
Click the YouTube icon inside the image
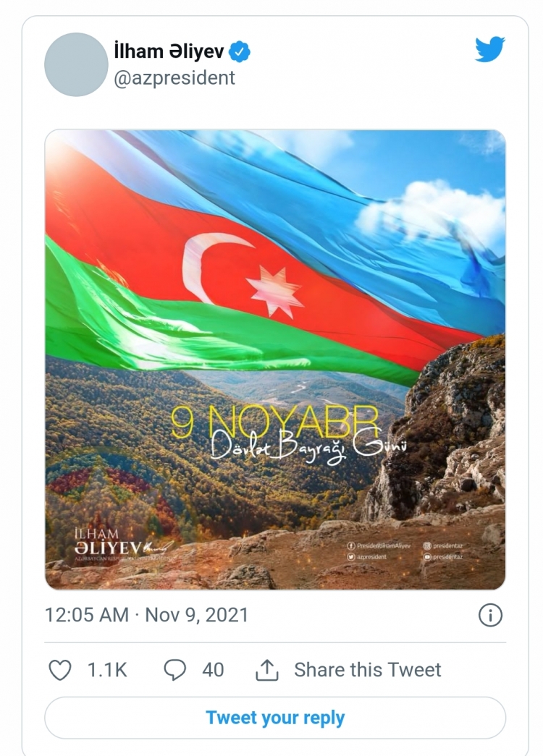[x=427, y=557]
